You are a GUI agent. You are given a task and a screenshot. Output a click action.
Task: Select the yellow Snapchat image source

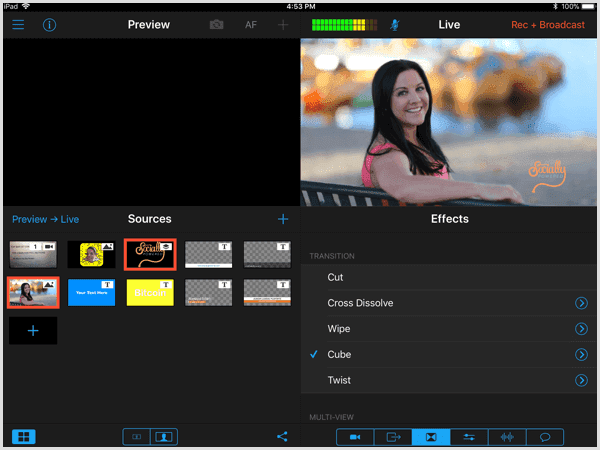tap(91, 254)
